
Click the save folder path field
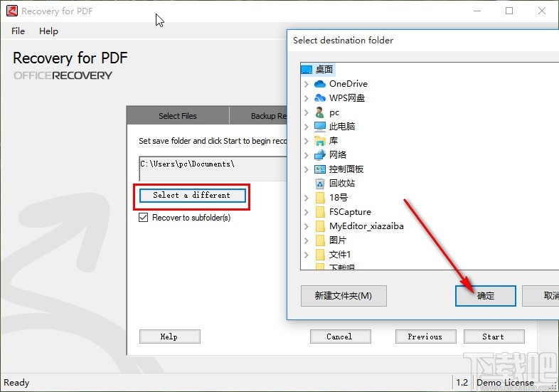tap(213, 169)
